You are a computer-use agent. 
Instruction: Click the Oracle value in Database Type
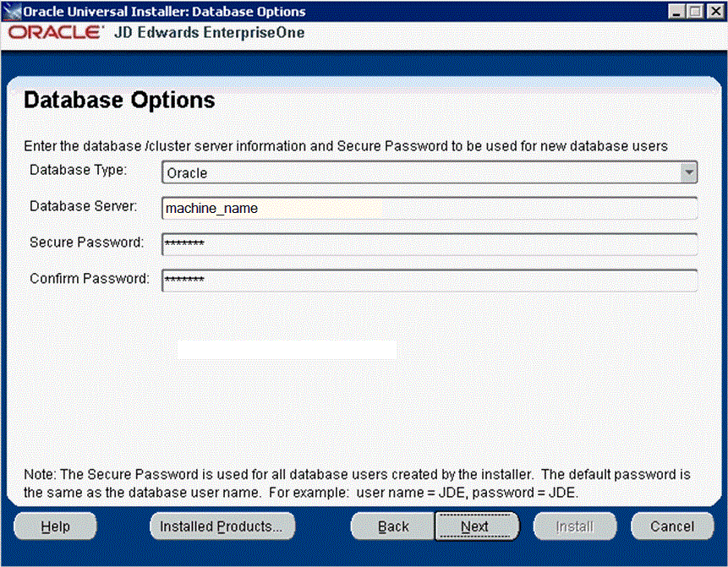[188, 173]
